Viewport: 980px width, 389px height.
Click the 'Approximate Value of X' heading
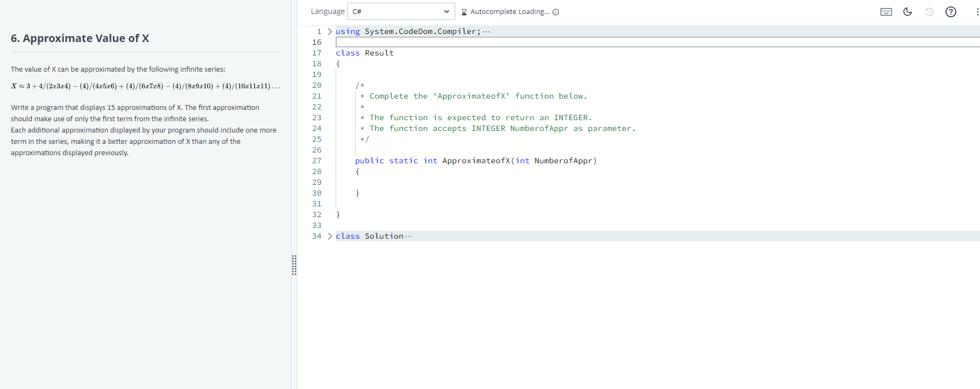point(80,38)
